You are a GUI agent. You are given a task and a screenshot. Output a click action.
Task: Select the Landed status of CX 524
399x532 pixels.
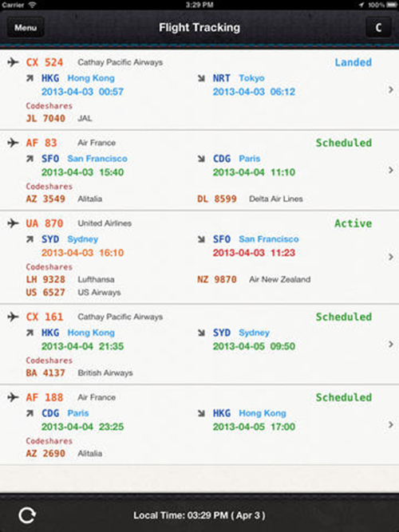354,62
